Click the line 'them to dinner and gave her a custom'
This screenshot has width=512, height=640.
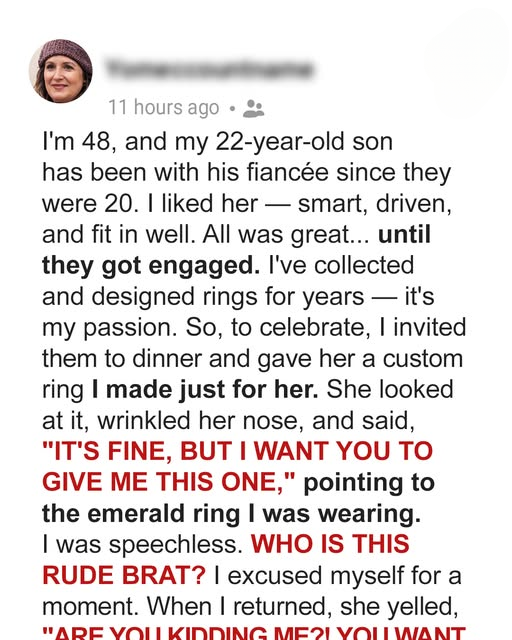point(252,358)
